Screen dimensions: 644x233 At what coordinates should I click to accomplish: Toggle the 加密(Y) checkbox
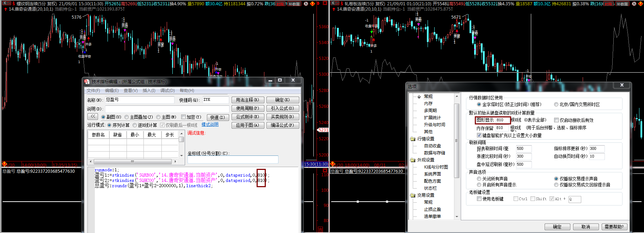(183, 117)
